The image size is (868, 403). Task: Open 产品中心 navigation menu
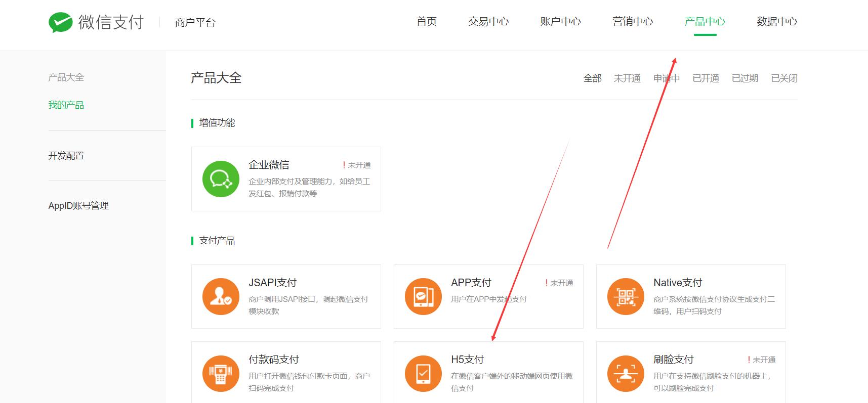[705, 22]
